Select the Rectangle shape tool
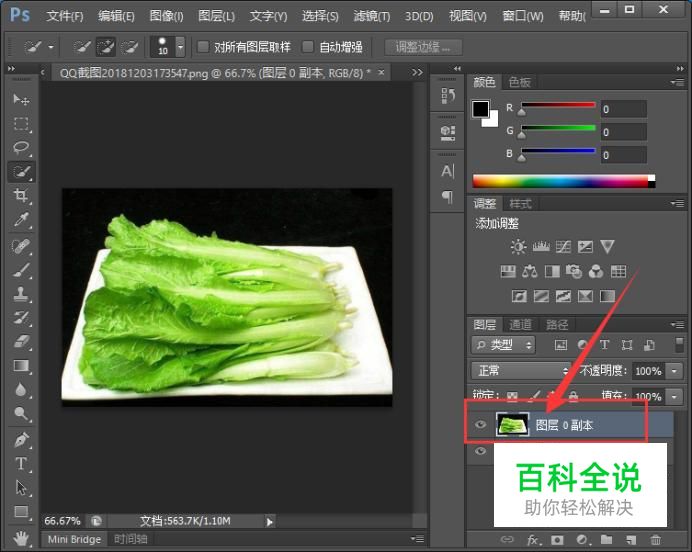692x552 pixels. click(21, 512)
